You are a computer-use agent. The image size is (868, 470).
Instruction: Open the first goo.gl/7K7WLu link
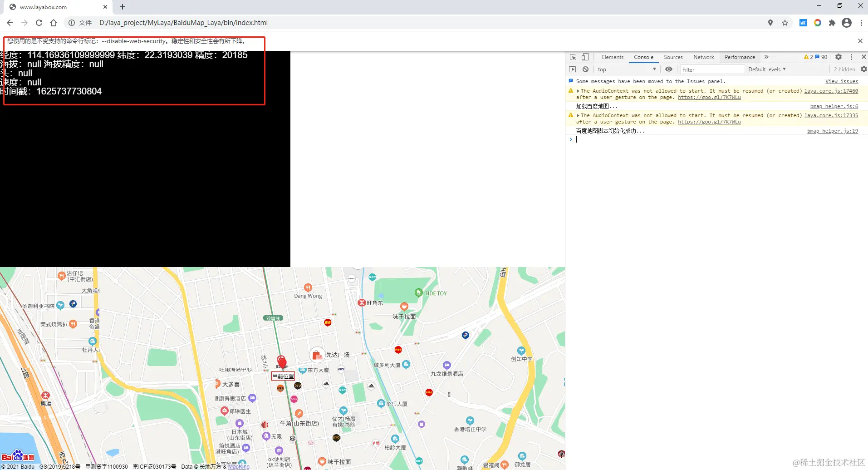click(x=709, y=97)
